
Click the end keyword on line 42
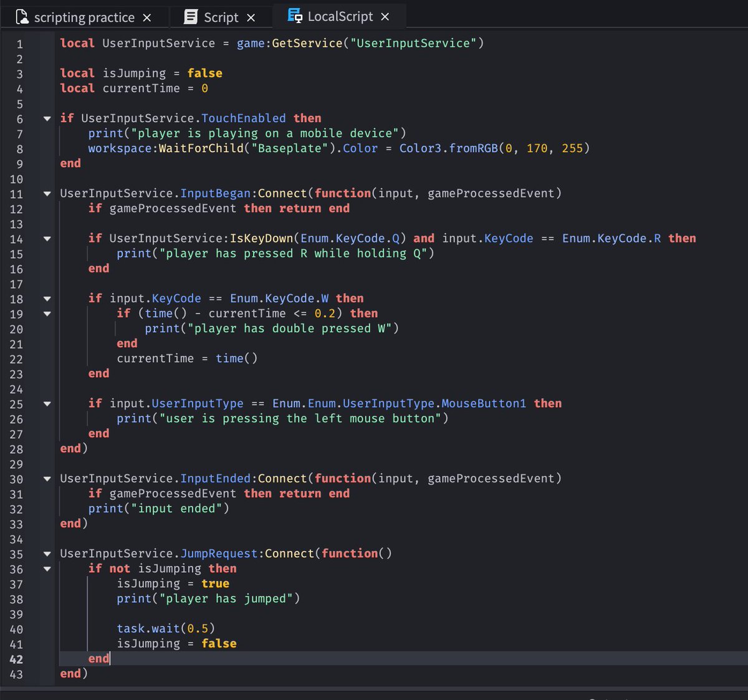point(98,658)
